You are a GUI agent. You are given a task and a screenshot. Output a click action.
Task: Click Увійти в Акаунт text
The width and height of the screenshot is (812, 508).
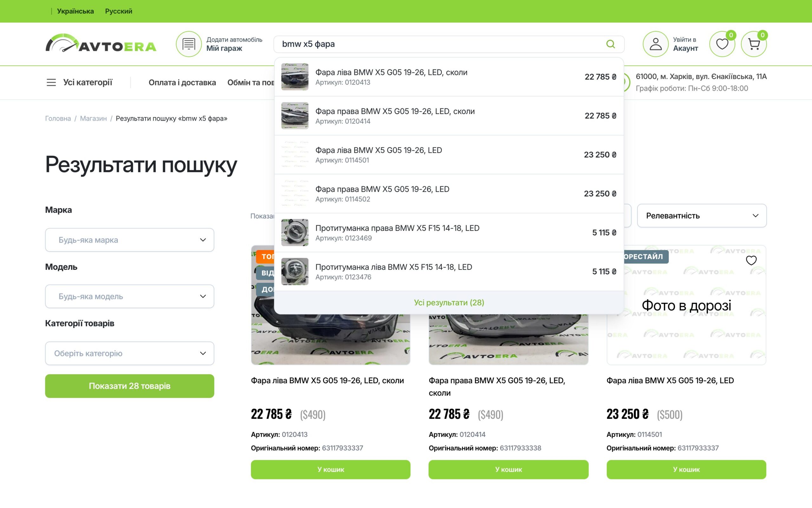coord(685,44)
